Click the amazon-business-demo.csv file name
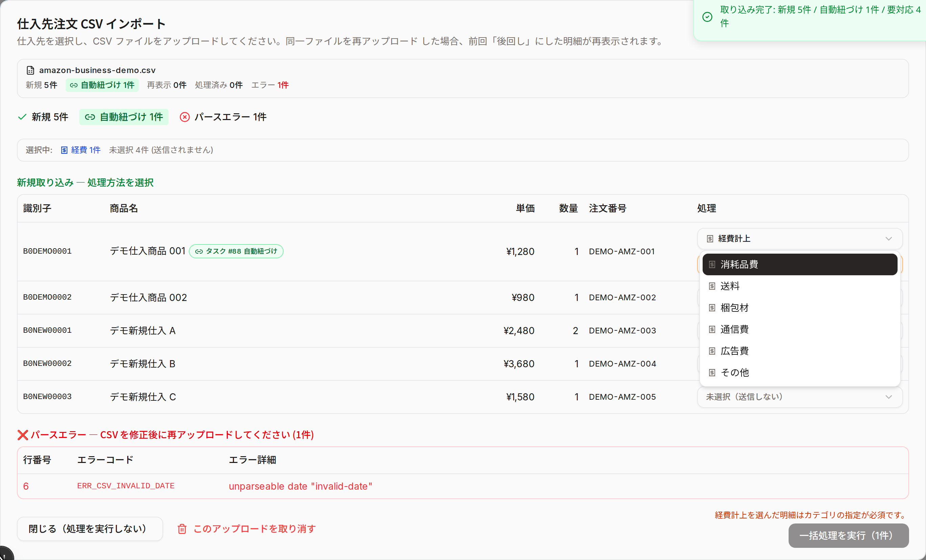The image size is (926, 560). (x=97, y=70)
